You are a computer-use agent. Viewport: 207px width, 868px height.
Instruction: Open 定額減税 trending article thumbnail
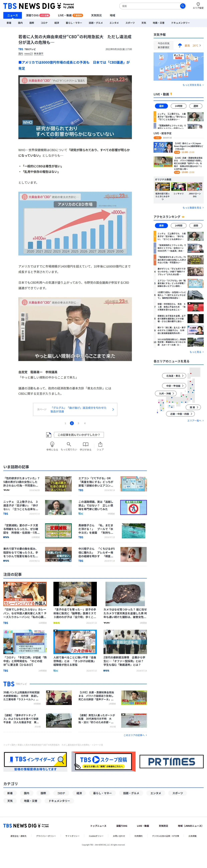click(x=59, y=531)
